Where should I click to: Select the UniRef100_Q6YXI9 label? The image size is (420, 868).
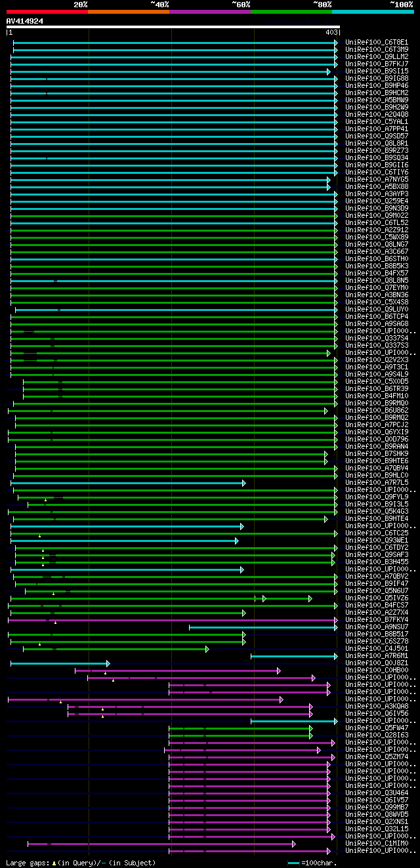tap(377, 432)
